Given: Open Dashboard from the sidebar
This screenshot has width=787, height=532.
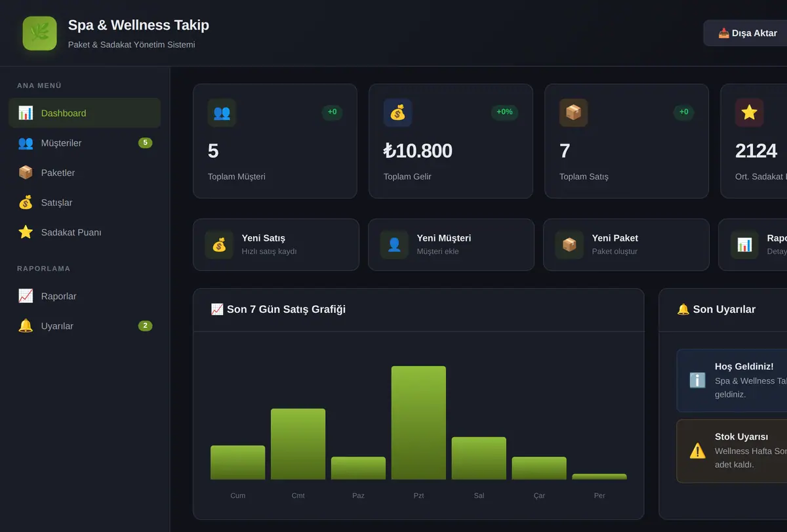Looking at the screenshot, I should click(x=85, y=113).
